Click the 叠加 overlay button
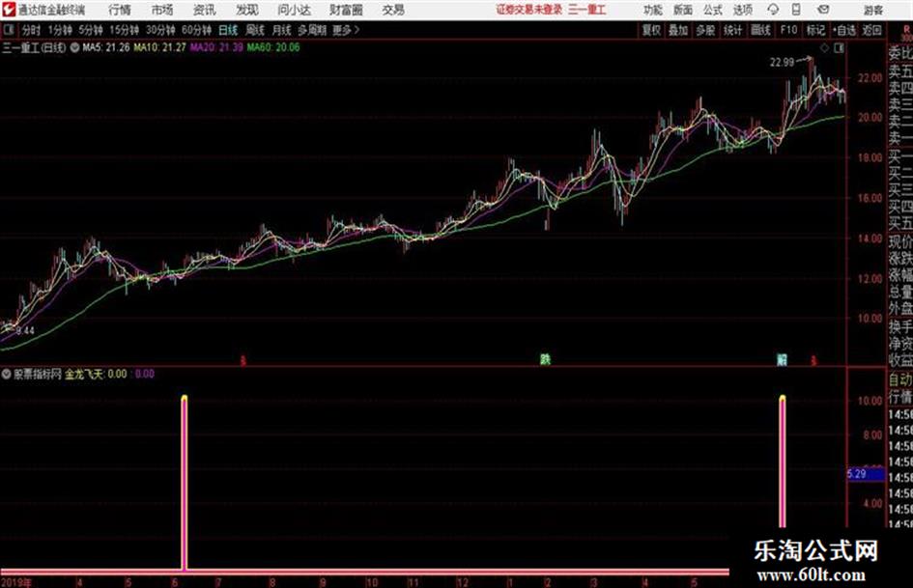The image size is (913, 588). [678, 30]
